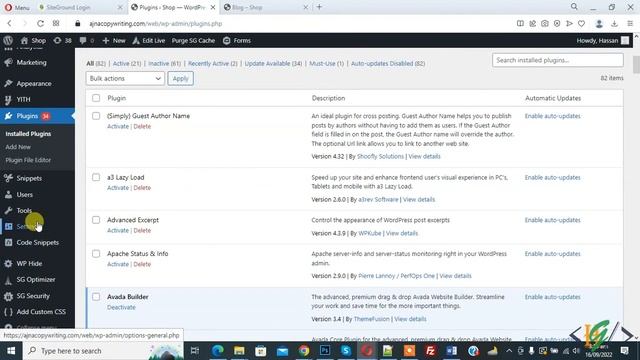Screen dimensions: 640x360
Task: Open SG Optimizer in the sidebar
Action: 36,279
